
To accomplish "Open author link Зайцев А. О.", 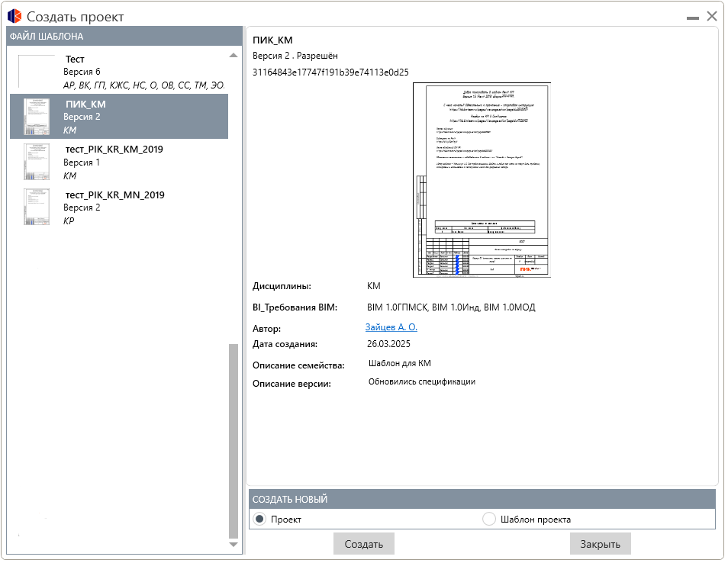I will 393,329.
